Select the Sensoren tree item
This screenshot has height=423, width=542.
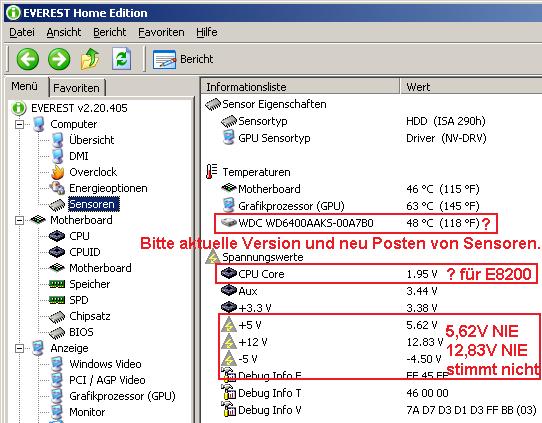[94, 204]
